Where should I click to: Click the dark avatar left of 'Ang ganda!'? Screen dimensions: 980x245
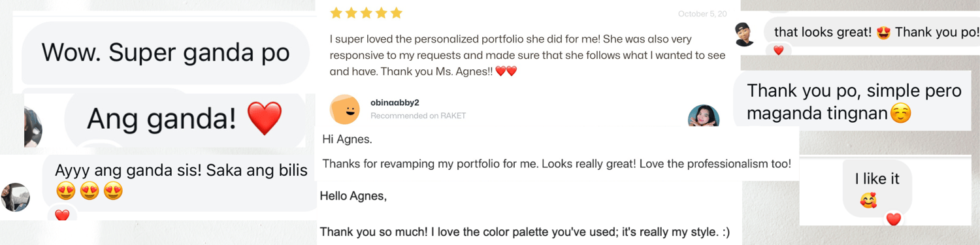(33, 126)
